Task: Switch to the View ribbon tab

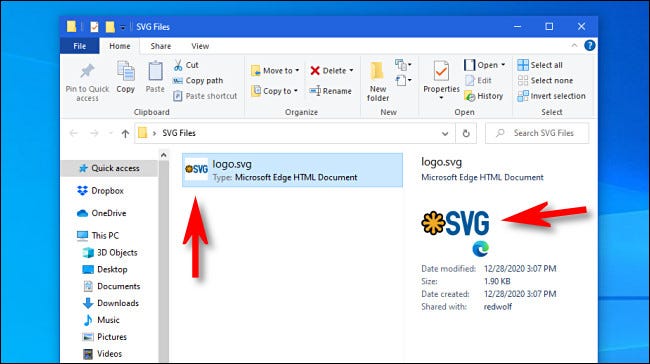Action: [x=200, y=46]
